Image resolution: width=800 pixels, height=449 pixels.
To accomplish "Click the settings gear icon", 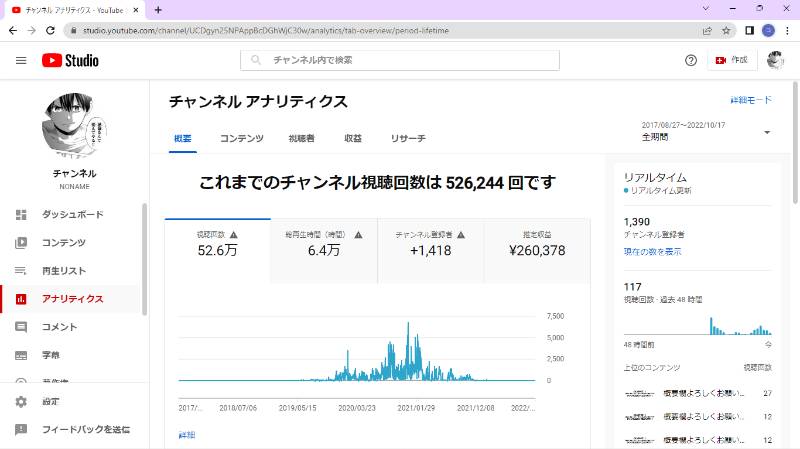I will coord(21,402).
